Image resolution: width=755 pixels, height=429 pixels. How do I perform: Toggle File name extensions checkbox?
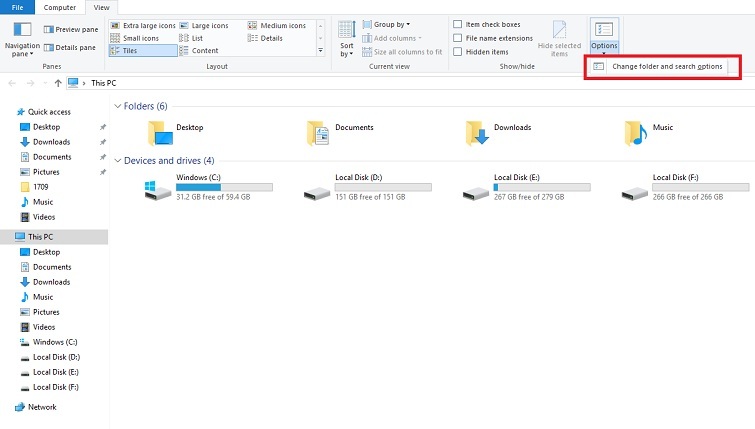(x=458, y=38)
